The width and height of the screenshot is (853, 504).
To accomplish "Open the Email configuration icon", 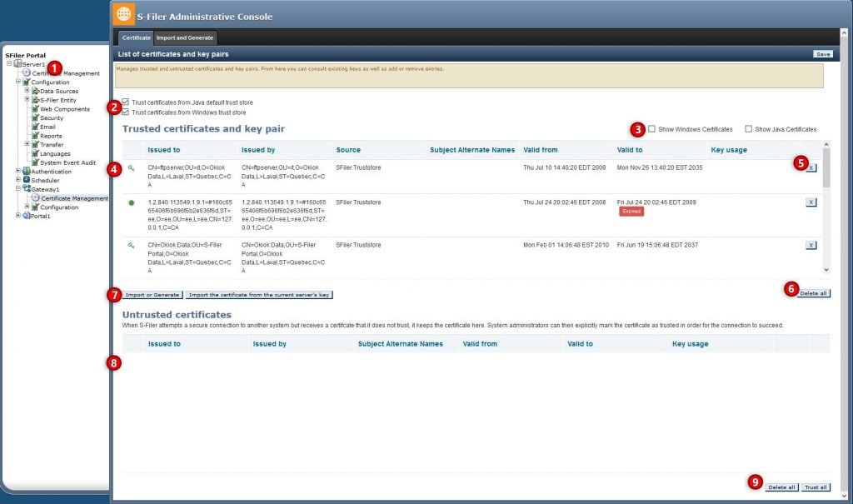I will [x=35, y=127].
